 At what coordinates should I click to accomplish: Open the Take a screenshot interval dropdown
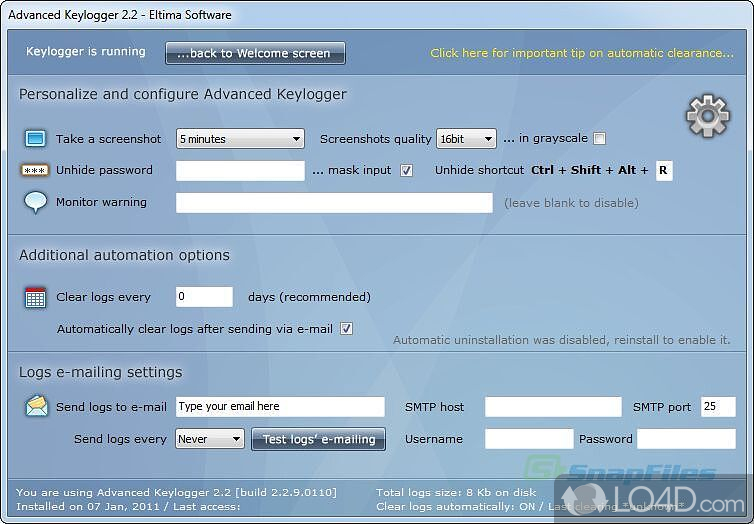pos(240,139)
